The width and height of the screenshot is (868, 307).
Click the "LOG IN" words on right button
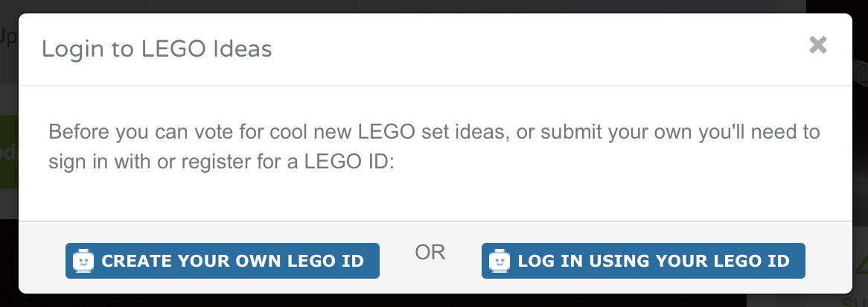click(x=550, y=261)
